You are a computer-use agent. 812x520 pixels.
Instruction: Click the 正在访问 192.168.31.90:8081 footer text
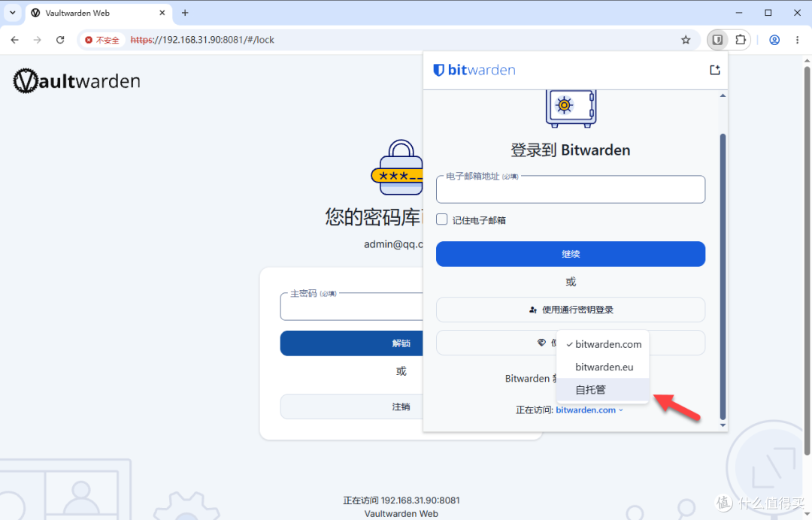(401, 500)
